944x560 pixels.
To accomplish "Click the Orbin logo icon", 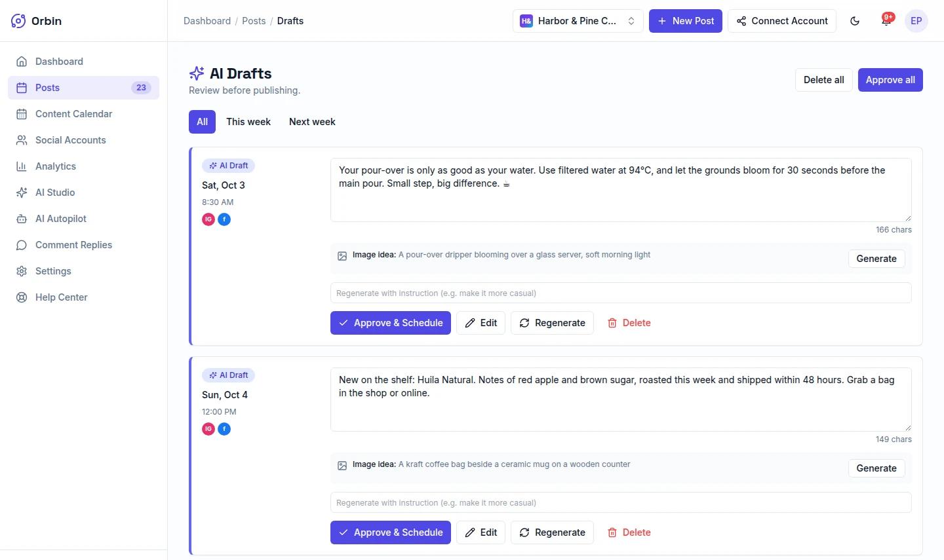I will 18,21.
